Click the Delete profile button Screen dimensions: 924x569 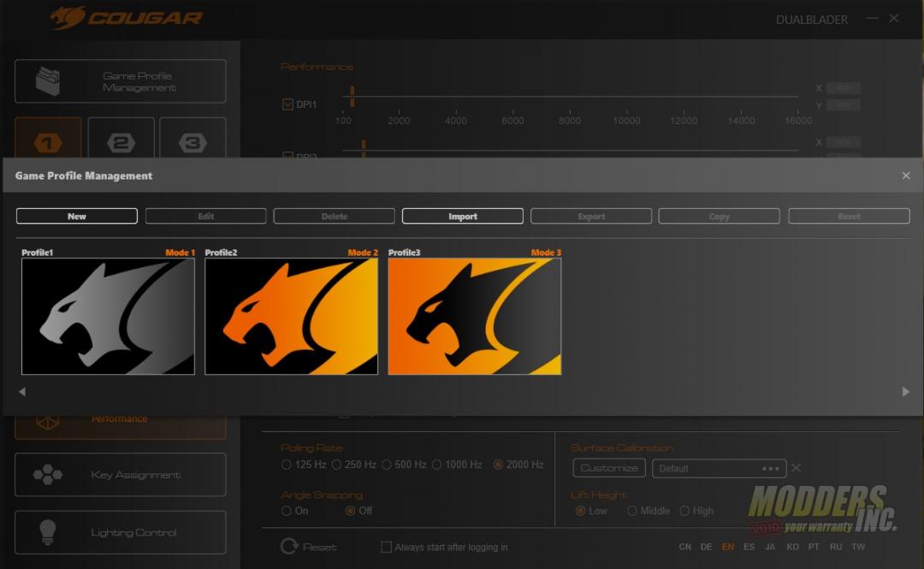click(335, 216)
